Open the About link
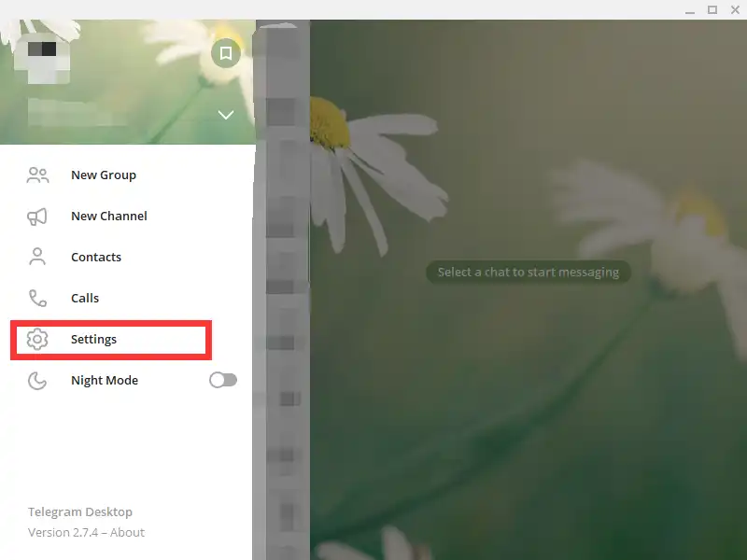The width and height of the screenshot is (747, 560). click(127, 532)
